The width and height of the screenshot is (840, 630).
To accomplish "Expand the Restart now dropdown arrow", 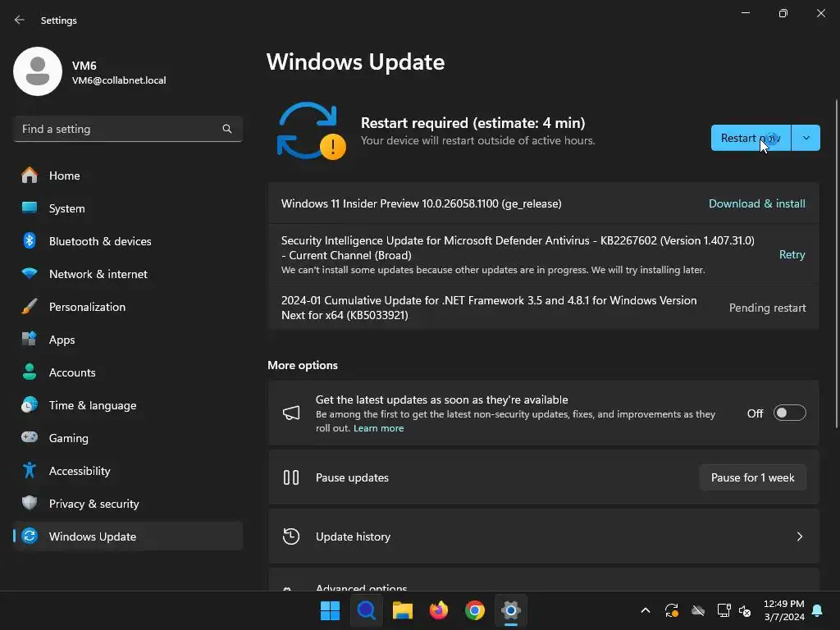I will pos(806,138).
